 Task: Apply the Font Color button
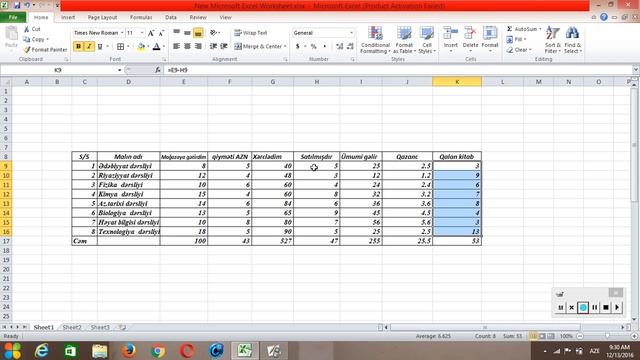[x=156, y=47]
